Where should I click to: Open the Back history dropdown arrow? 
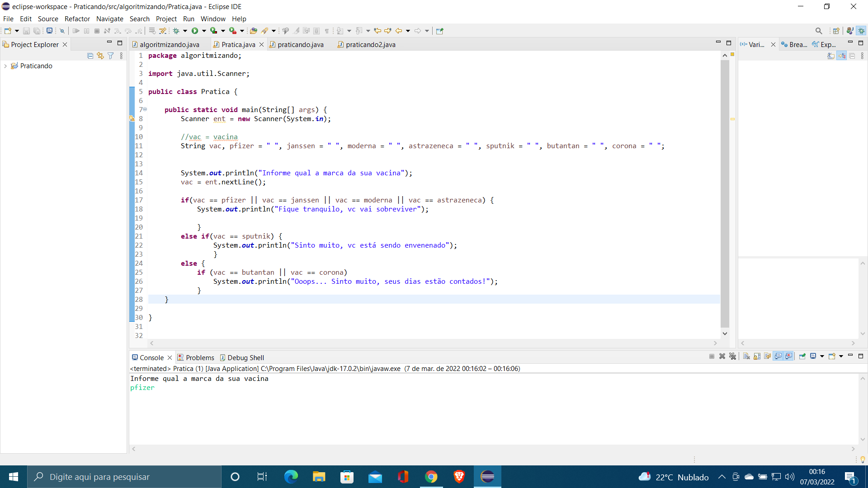408,31
